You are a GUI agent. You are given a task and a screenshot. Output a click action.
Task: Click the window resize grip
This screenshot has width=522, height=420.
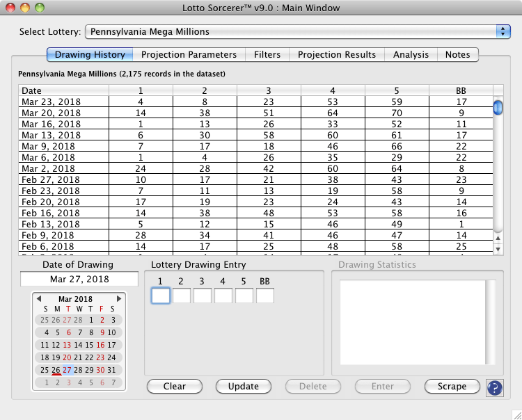tap(516, 414)
